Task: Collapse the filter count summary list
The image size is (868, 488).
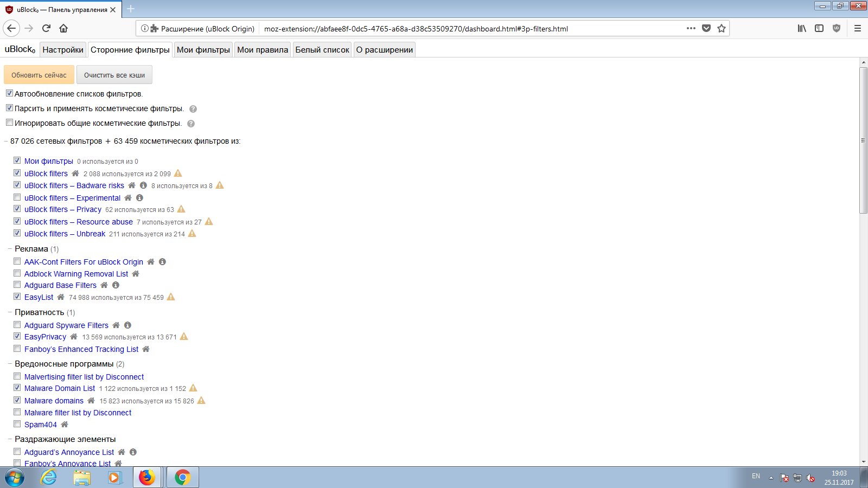Action: [5, 141]
